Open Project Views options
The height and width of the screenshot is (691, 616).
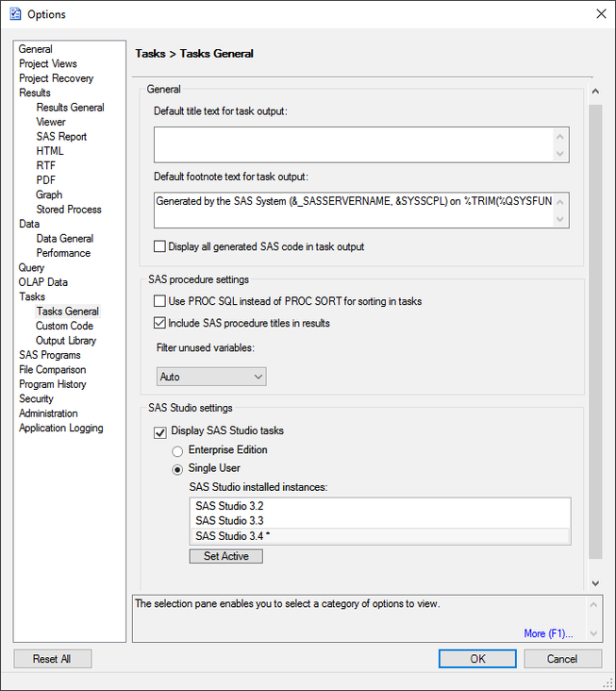(x=47, y=63)
